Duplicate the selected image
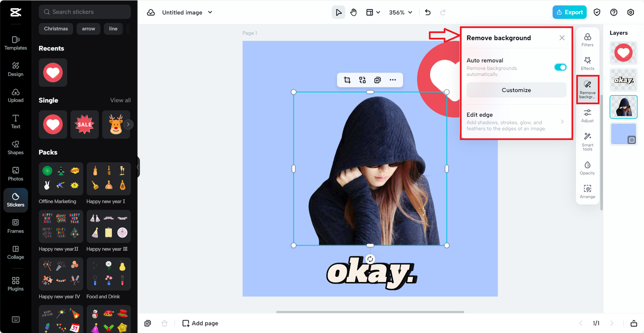 click(377, 80)
